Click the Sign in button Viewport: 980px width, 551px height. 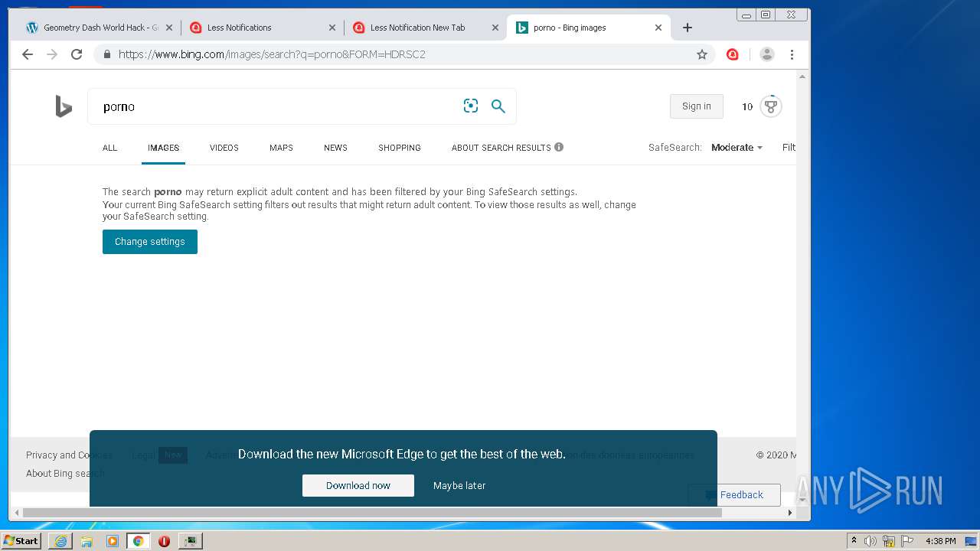tap(697, 106)
